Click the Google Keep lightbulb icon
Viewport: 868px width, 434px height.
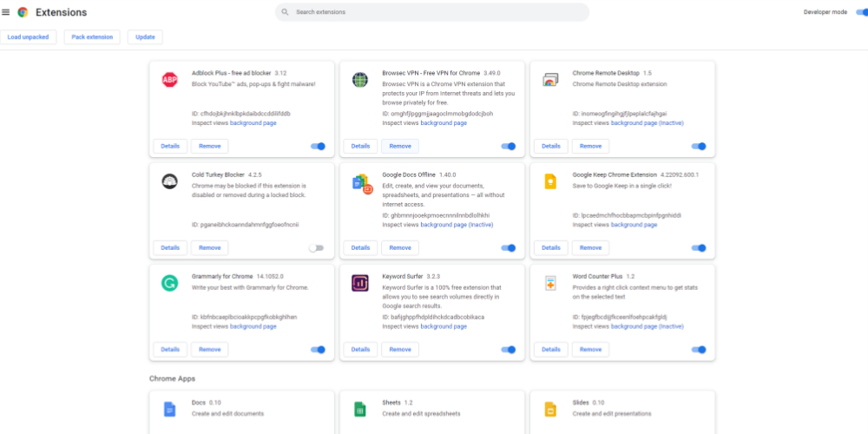550,181
